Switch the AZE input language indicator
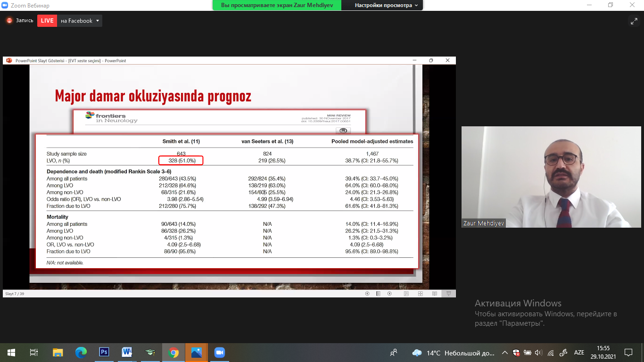This screenshot has width=644, height=362. [579, 353]
